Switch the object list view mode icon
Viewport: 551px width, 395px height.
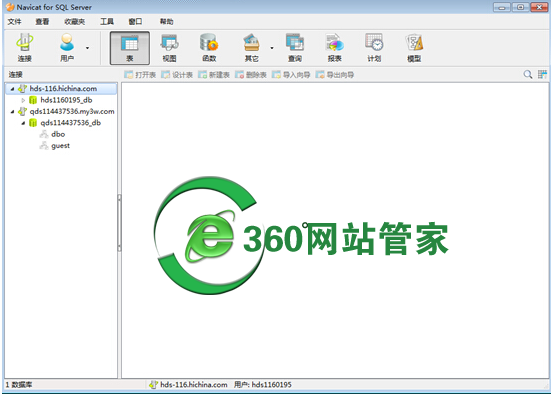coord(542,75)
